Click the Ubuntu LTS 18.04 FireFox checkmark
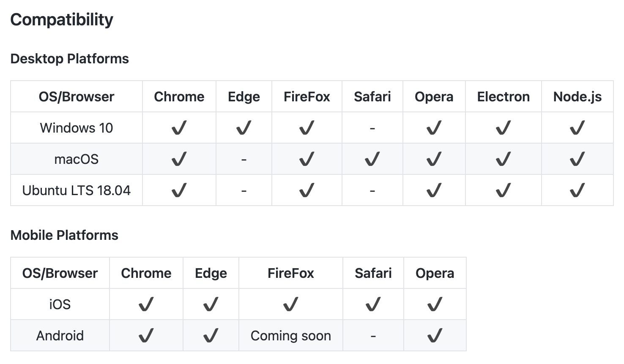 click(307, 190)
